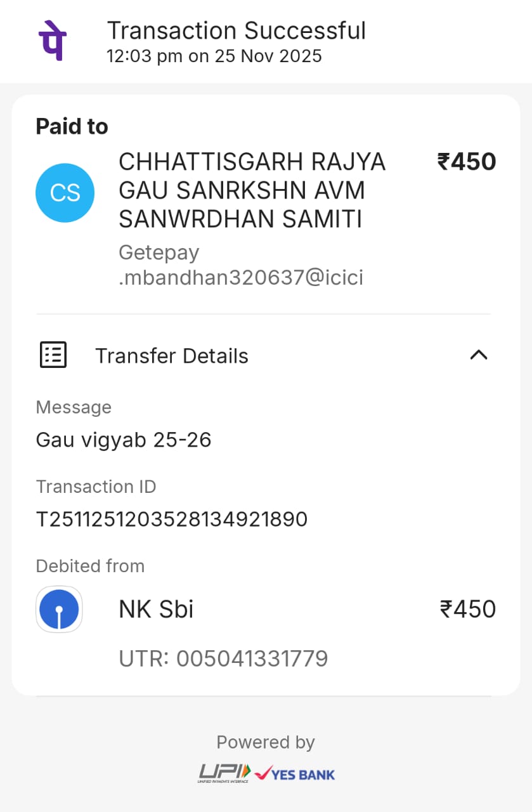Image resolution: width=532 pixels, height=812 pixels.
Task: Click the Transfer Details section heading
Action: pyautogui.click(x=171, y=356)
